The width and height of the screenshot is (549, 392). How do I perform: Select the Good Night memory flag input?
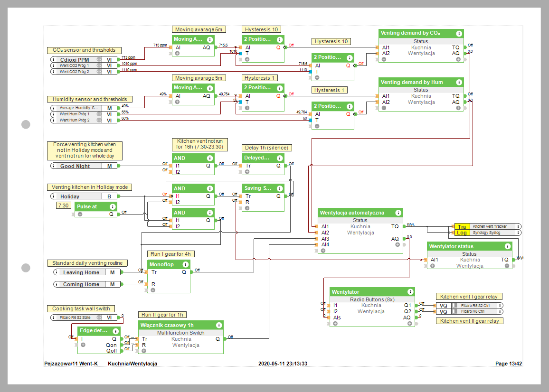[x=76, y=166]
